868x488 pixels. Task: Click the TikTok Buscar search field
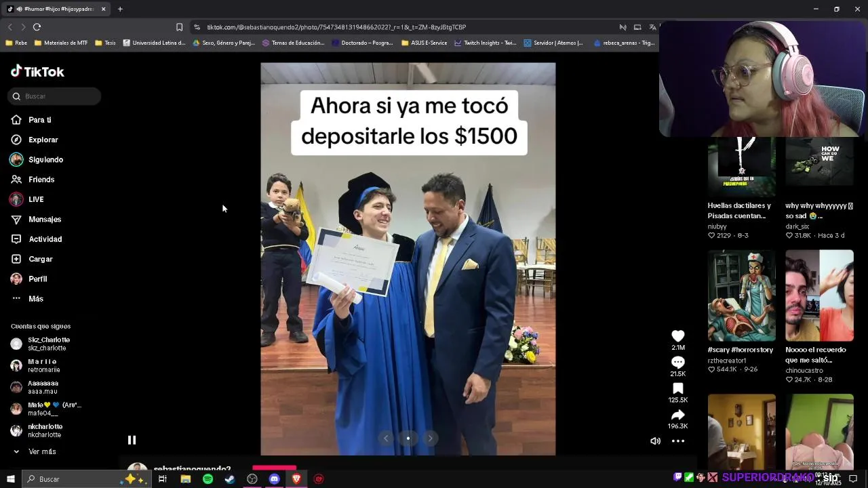55,96
